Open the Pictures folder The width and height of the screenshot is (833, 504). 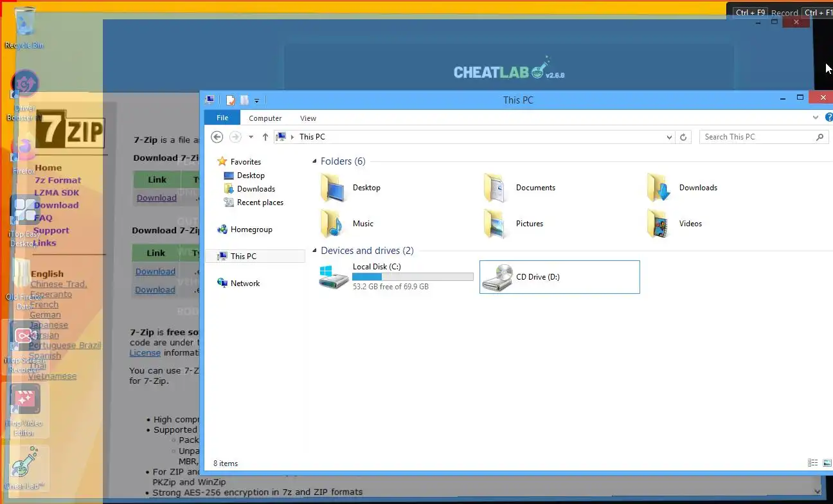tap(514, 224)
